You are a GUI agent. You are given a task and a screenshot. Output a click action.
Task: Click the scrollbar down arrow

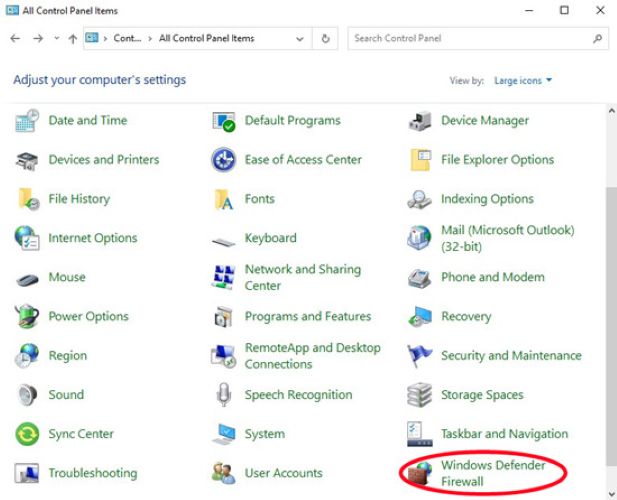(x=611, y=493)
